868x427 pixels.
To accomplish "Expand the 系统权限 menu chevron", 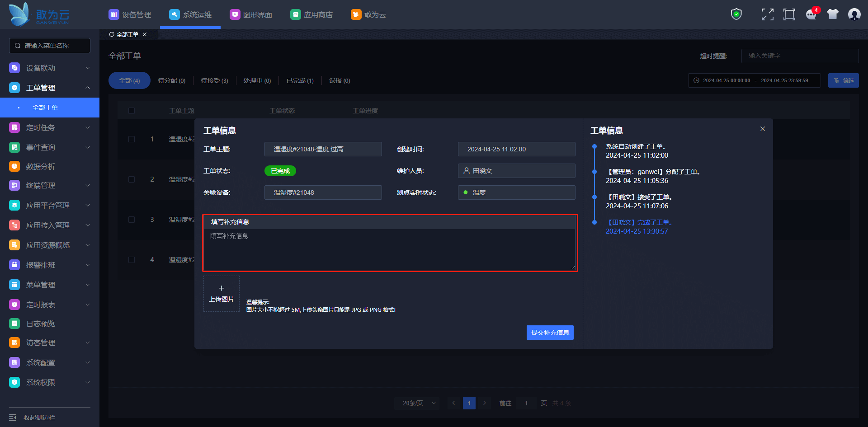I will 88,382.
